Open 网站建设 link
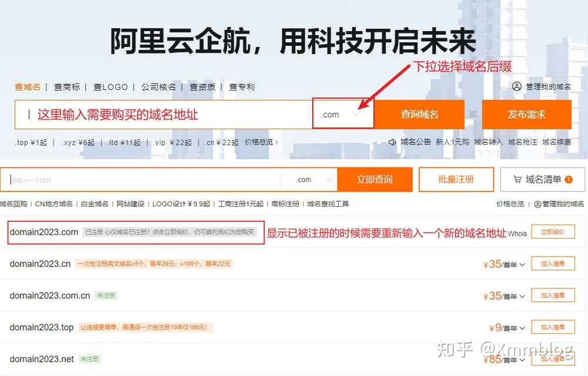The width and height of the screenshot is (588, 376). click(130, 204)
